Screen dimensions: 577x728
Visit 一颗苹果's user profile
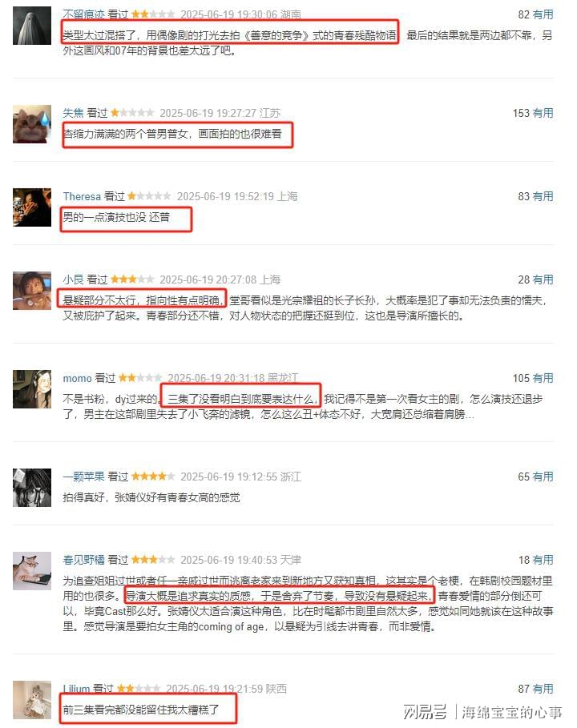tap(83, 477)
